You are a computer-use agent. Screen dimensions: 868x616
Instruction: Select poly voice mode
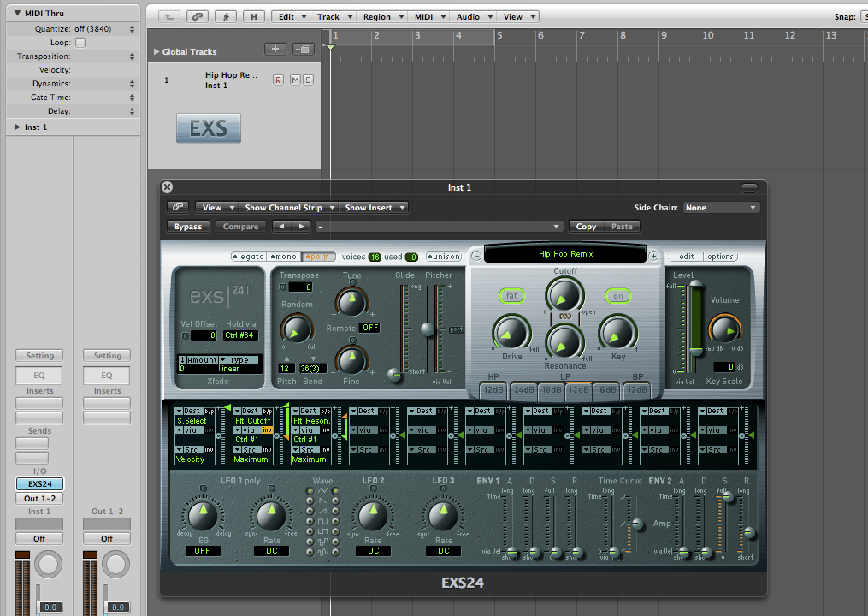click(x=318, y=257)
